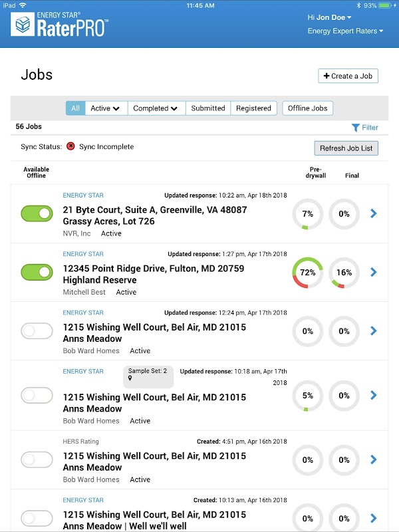This screenshot has width=399, height=532.
Task: Click the Sample Set: 2 badge
Action: point(148,377)
